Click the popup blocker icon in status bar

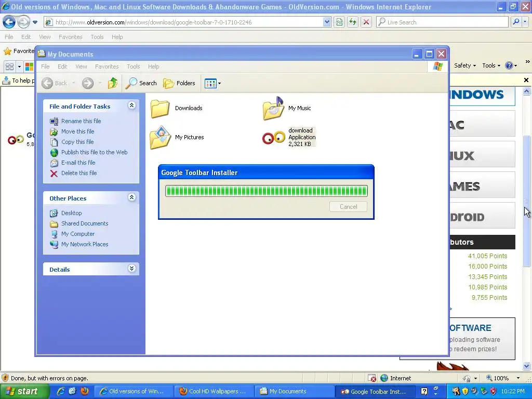372,378
